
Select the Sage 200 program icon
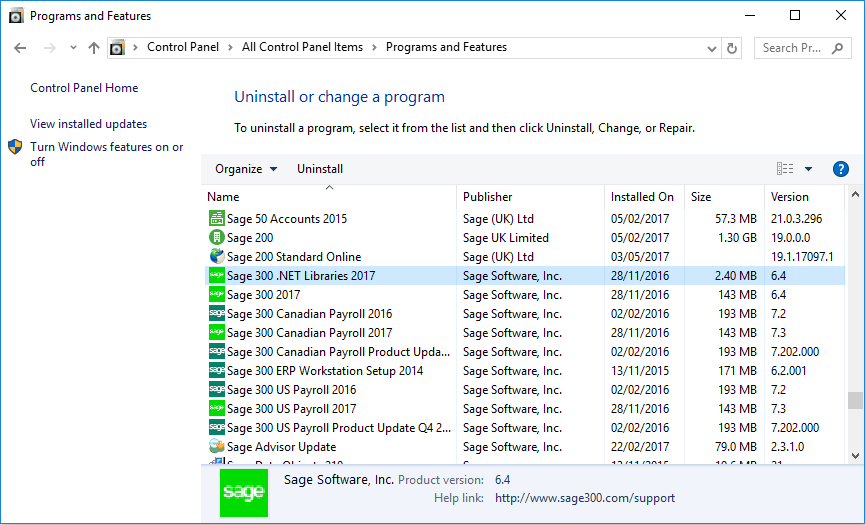[216, 238]
